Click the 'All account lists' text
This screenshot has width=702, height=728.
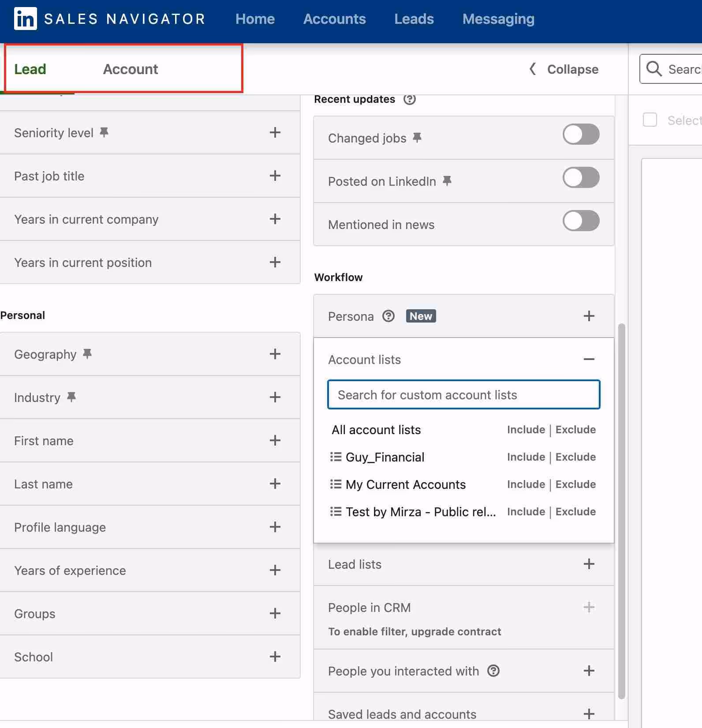pos(376,430)
